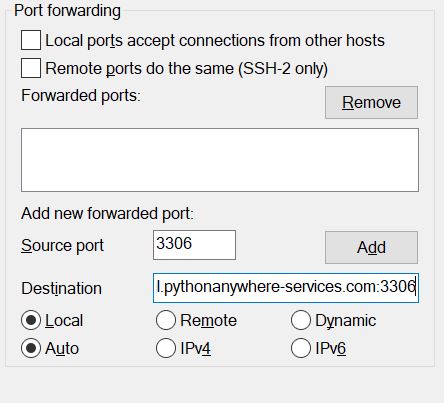This screenshot has width=444, height=403.
Task: Pick the Auto address family option
Action: pyautogui.click(x=31, y=348)
